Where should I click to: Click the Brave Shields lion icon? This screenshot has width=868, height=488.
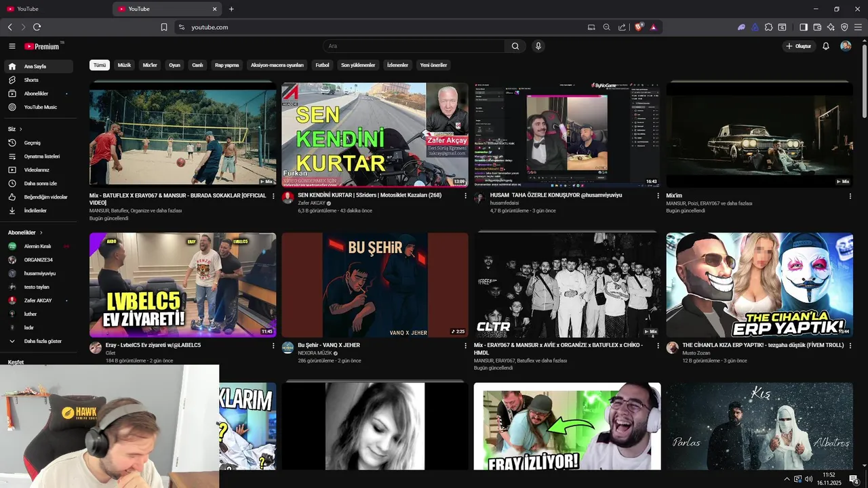click(639, 27)
